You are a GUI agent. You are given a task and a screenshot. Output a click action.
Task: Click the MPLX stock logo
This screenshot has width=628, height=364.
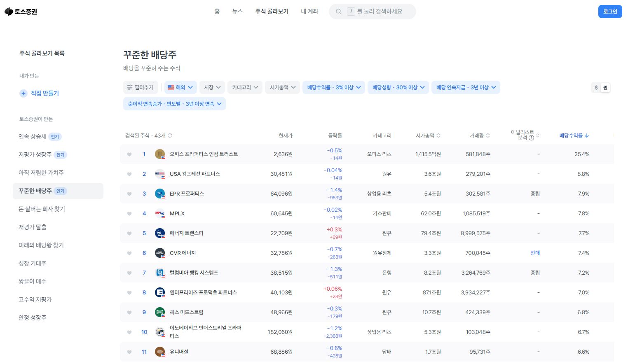click(160, 213)
